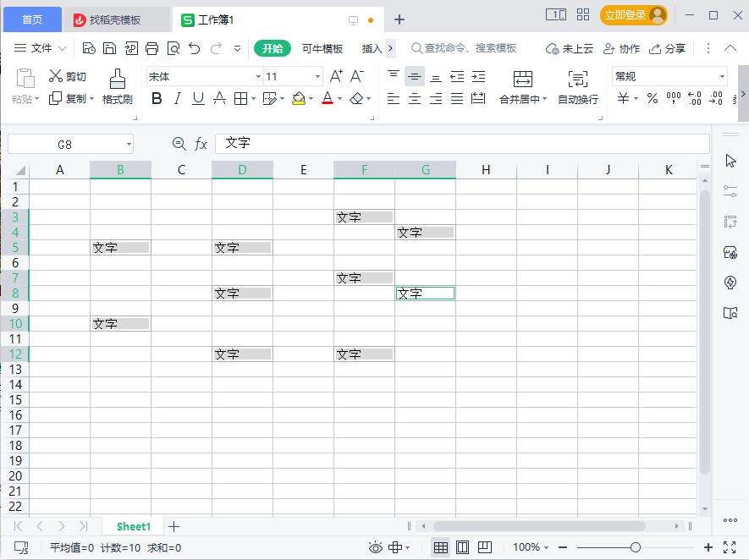
Task: Click the Cut (剪切) scissors icon
Action: 57,76
